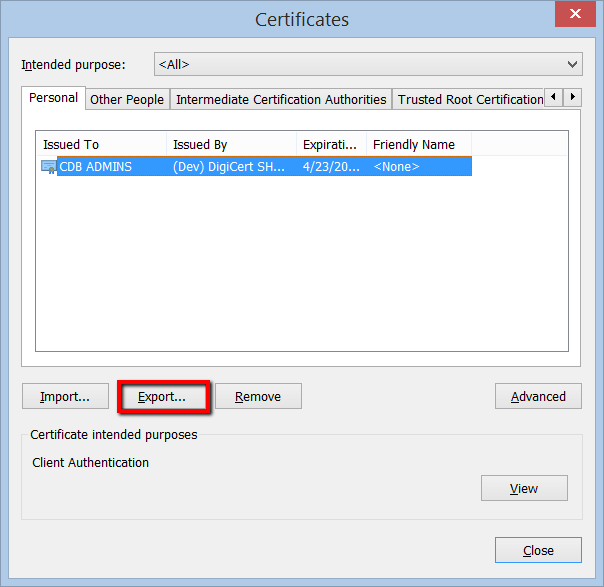Click the Import button
The image size is (604, 587).
(65, 397)
